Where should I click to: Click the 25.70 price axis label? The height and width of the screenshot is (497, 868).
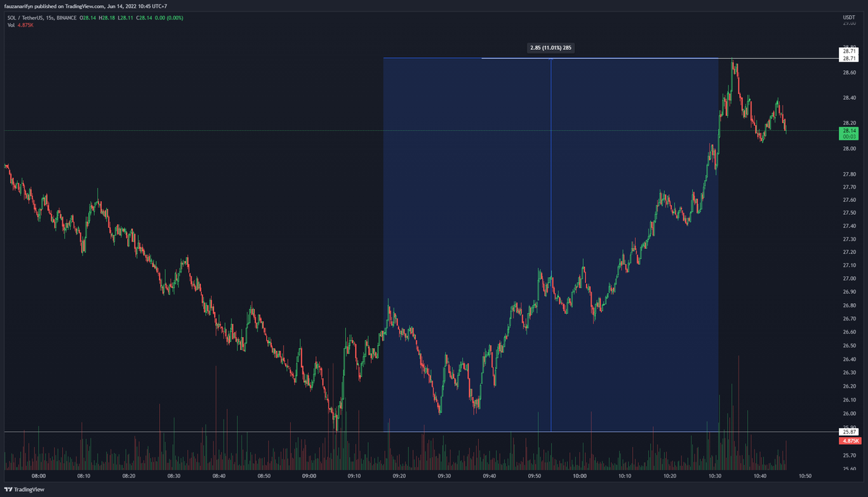(x=849, y=455)
